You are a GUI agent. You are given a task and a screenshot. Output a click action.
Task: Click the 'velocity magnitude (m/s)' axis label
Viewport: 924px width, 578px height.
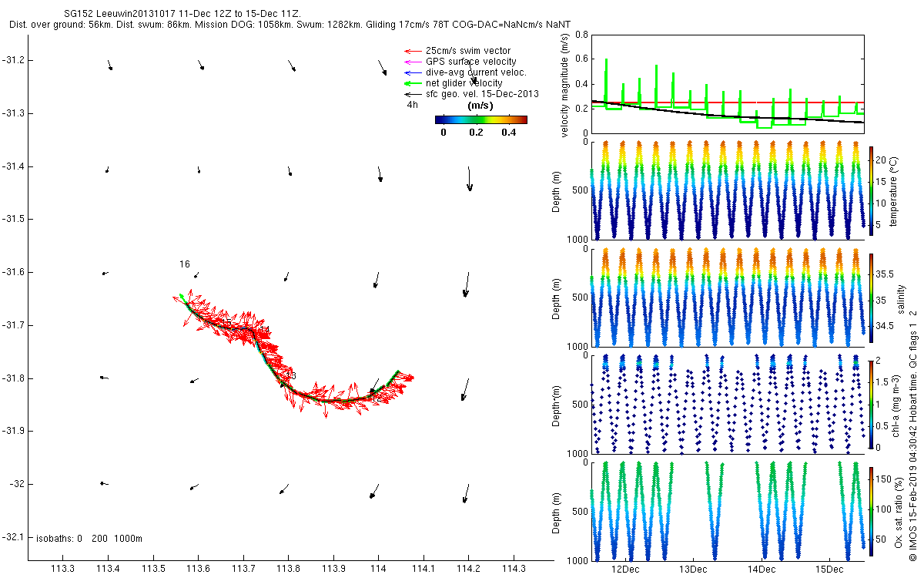[565, 84]
